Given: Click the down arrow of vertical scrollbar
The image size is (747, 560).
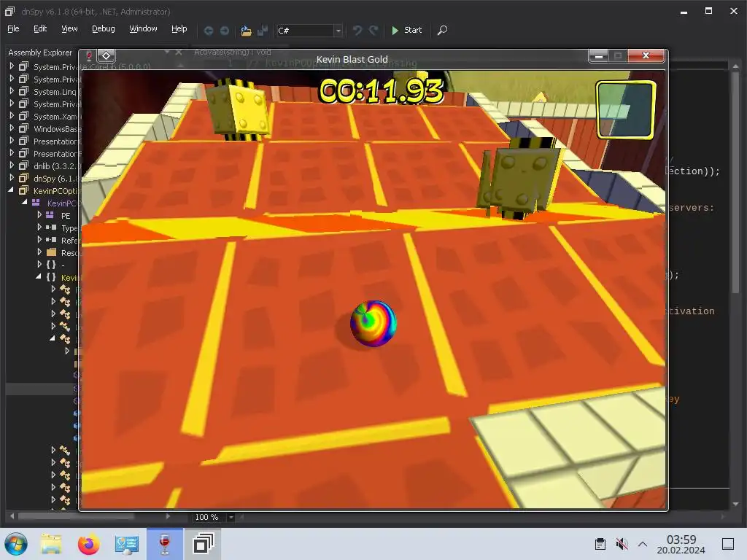Looking at the screenshot, I should [x=736, y=504].
